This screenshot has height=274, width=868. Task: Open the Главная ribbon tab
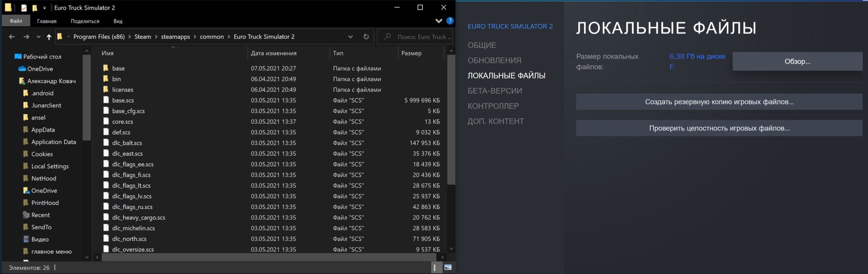click(47, 21)
